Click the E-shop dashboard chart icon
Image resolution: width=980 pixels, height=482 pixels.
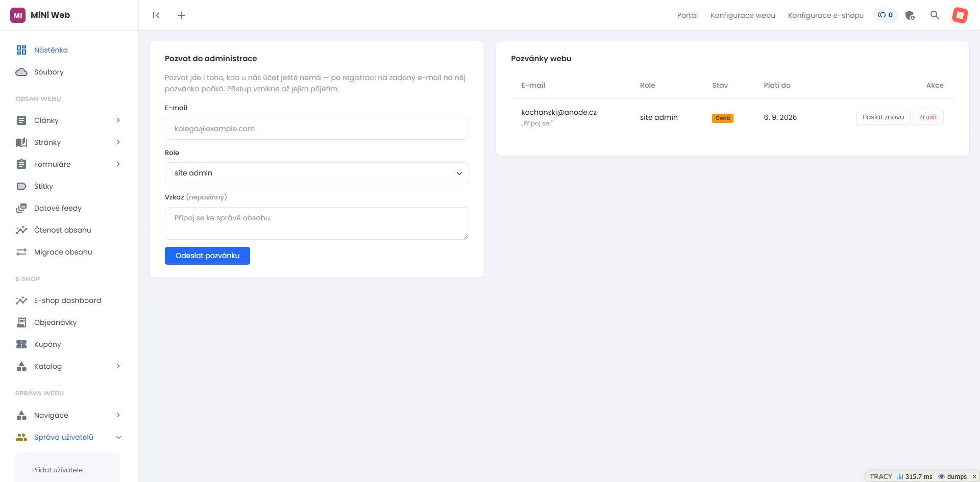[21, 300]
